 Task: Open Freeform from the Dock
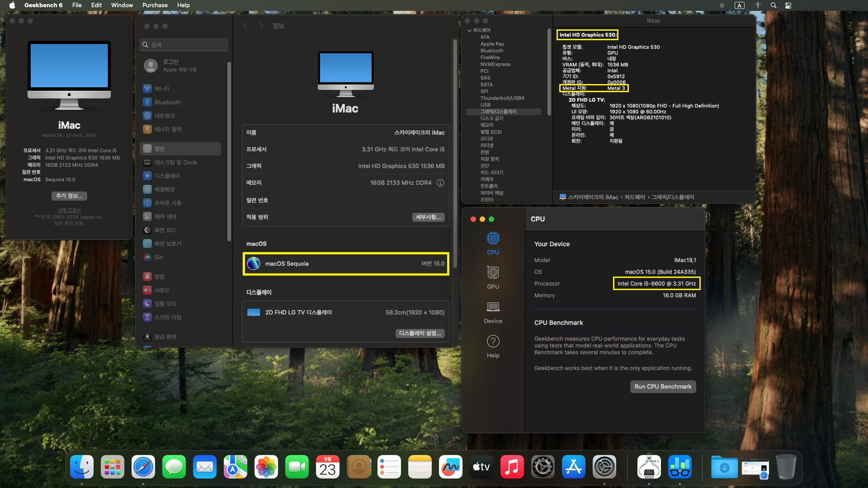click(x=451, y=467)
